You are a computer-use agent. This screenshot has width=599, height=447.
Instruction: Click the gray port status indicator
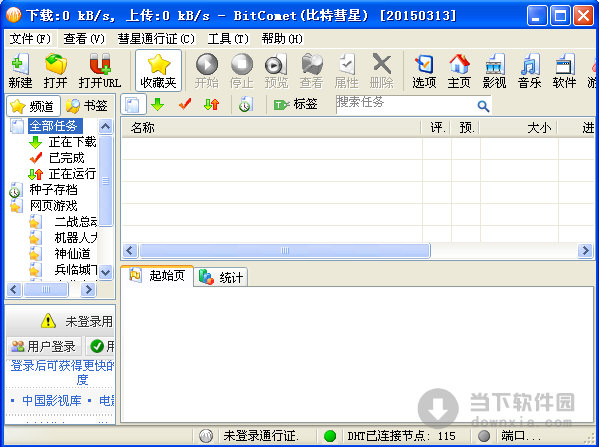[484, 436]
